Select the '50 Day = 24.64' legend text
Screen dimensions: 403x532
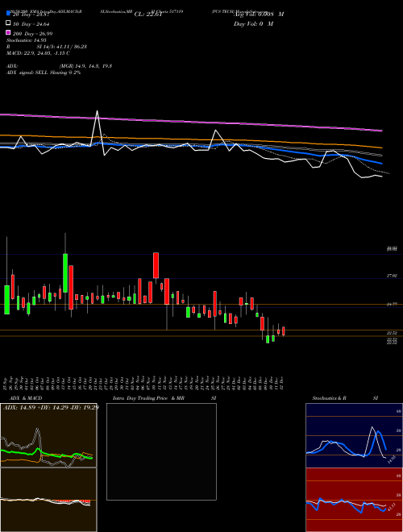point(31,23)
